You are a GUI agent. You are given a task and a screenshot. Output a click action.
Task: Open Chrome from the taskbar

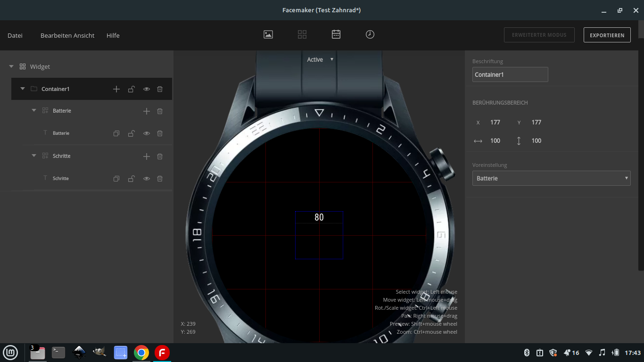pos(141,353)
